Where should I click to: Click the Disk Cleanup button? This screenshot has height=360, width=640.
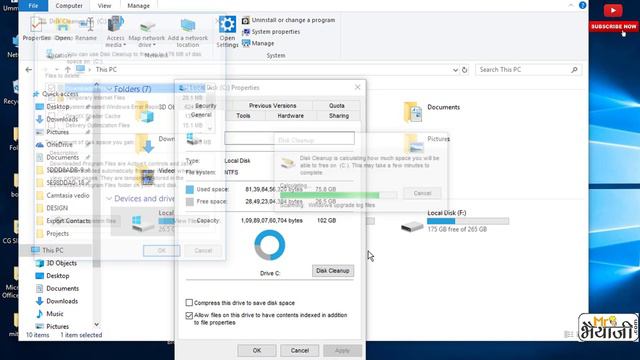(x=333, y=271)
